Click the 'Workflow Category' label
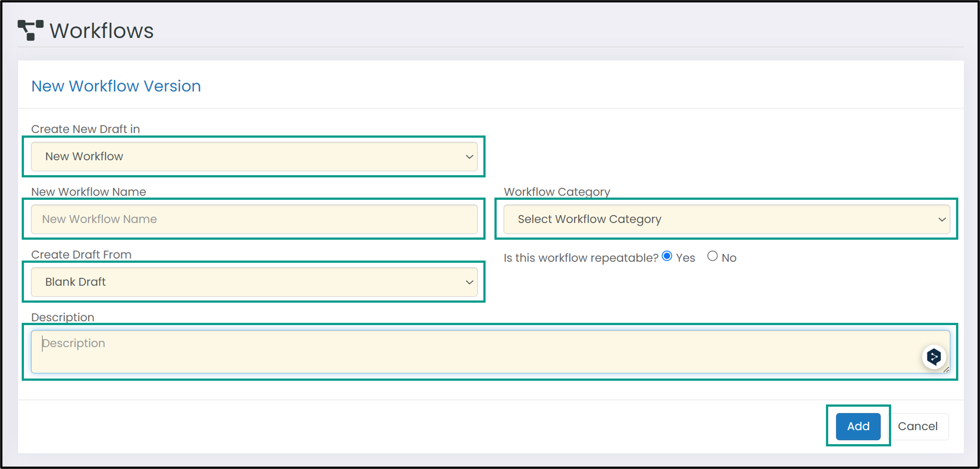 click(x=557, y=192)
